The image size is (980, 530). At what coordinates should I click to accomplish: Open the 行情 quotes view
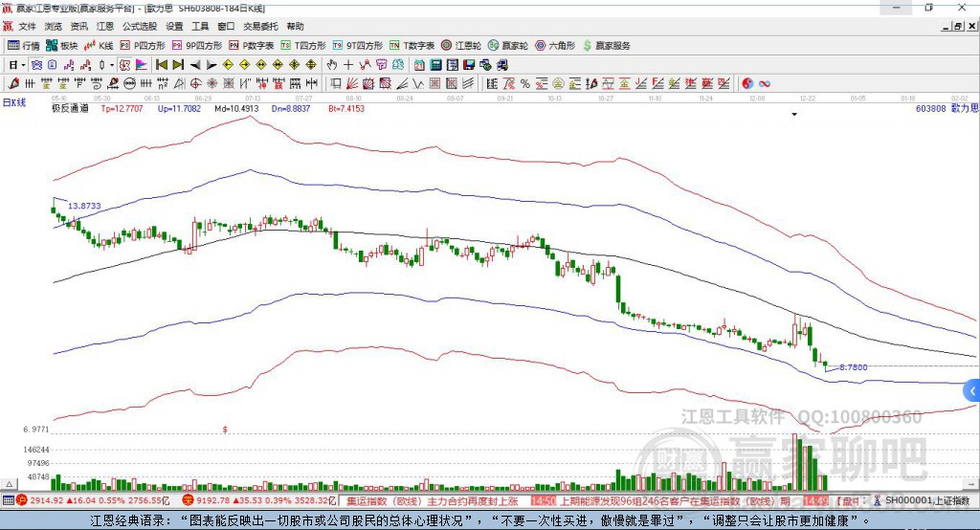tap(24, 46)
